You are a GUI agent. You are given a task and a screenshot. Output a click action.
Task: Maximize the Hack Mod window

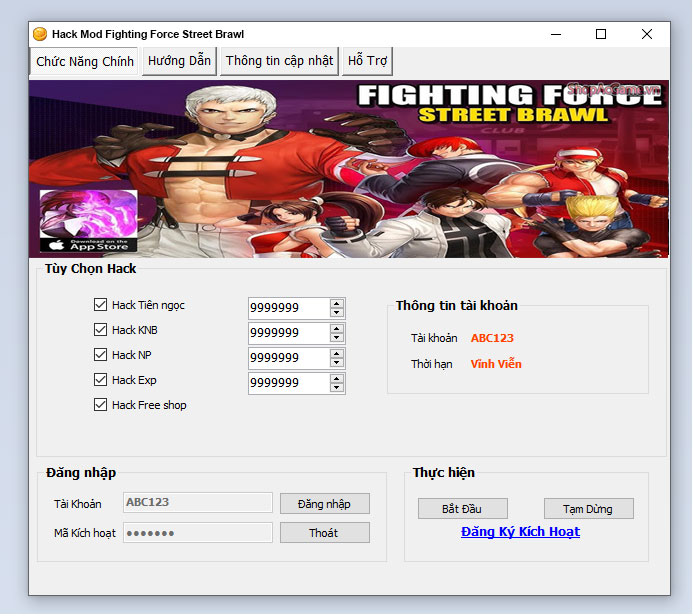pos(601,34)
